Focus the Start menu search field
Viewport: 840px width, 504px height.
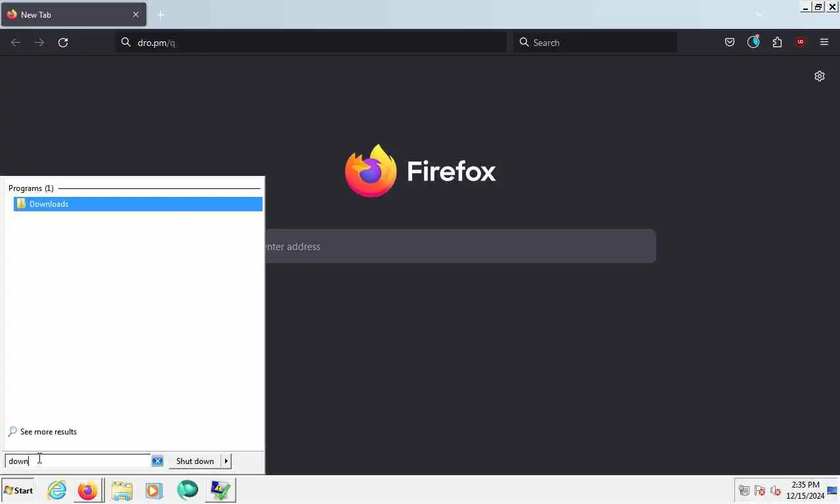pos(77,461)
